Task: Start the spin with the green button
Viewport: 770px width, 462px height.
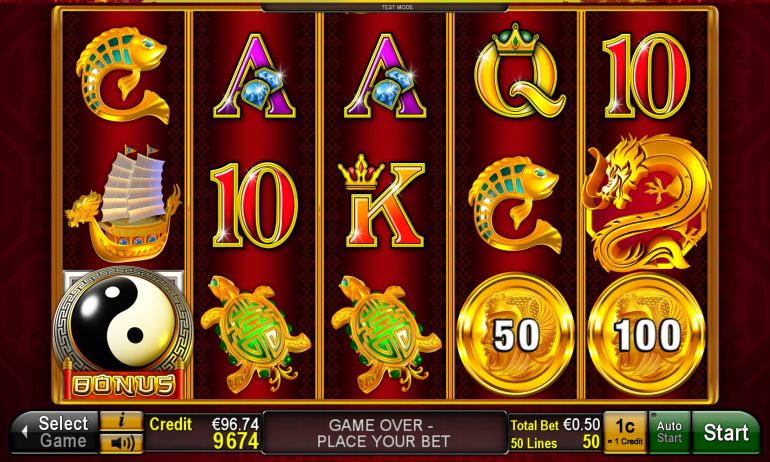Action: tap(726, 432)
